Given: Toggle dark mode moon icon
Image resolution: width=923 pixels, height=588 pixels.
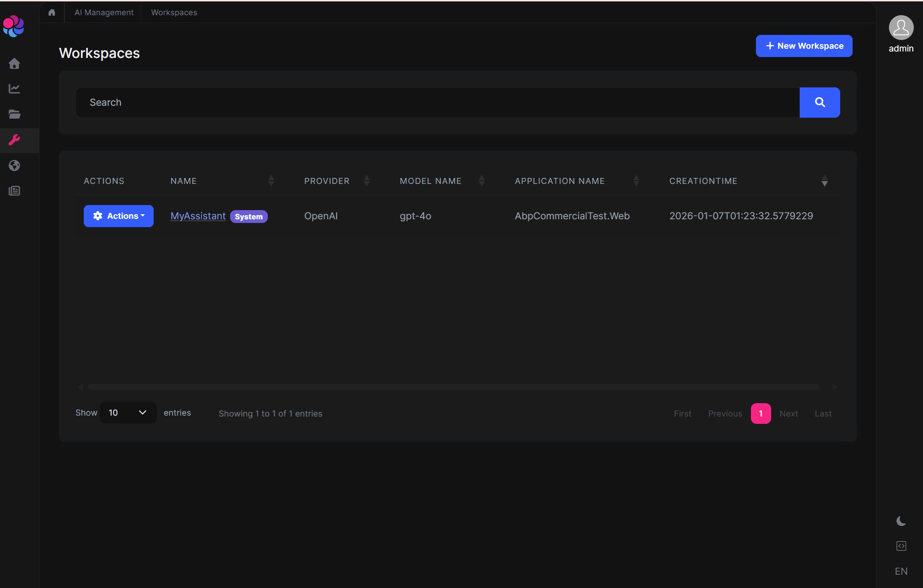Looking at the screenshot, I should tap(901, 521).
